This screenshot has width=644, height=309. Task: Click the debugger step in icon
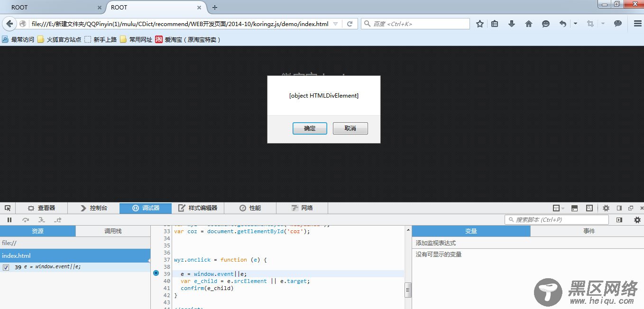click(42, 220)
